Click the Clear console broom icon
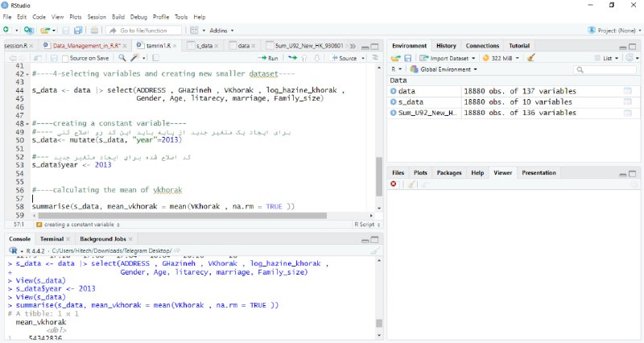Screen dimensions: 644x343 (x=374, y=250)
